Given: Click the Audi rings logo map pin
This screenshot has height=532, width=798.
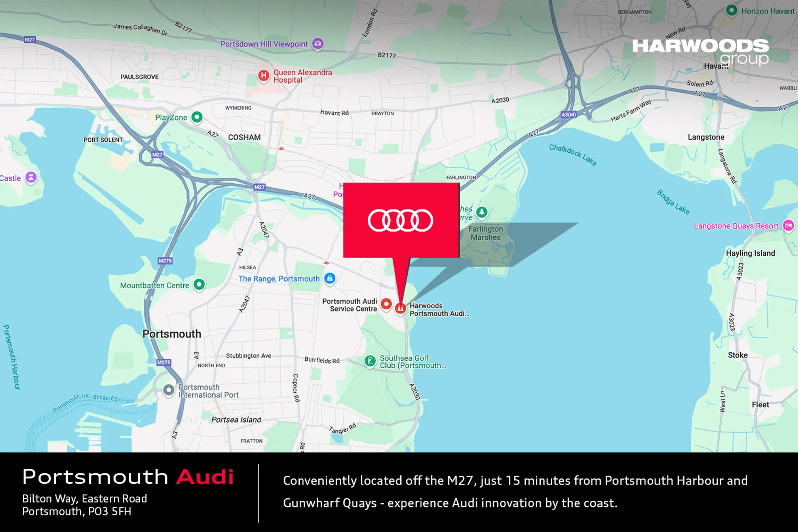Looking at the screenshot, I should pos(399,220).
